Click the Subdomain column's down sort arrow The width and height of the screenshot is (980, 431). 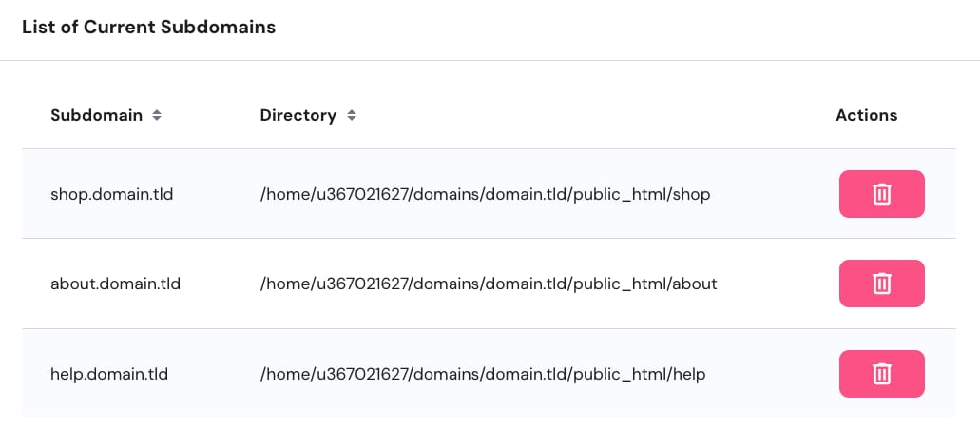click(x=158, y=119)
